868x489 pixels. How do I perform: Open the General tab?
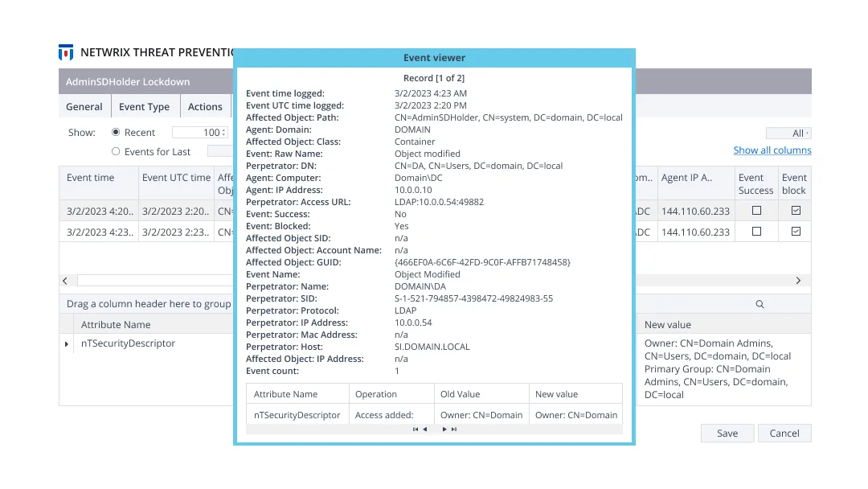click(84, 106)
